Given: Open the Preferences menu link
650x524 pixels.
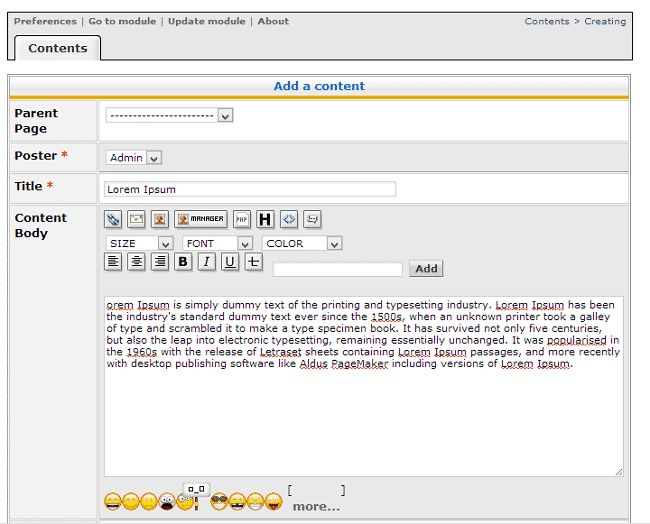Looking at the screenshot, I should [45, 21].
